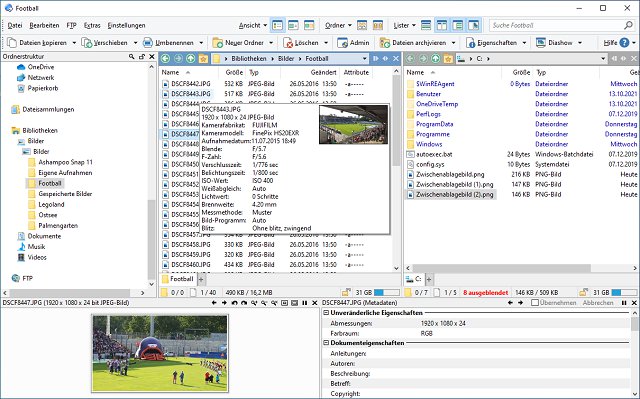Go back in the left file pane
The image size is (640, 399).
point(165,58)
